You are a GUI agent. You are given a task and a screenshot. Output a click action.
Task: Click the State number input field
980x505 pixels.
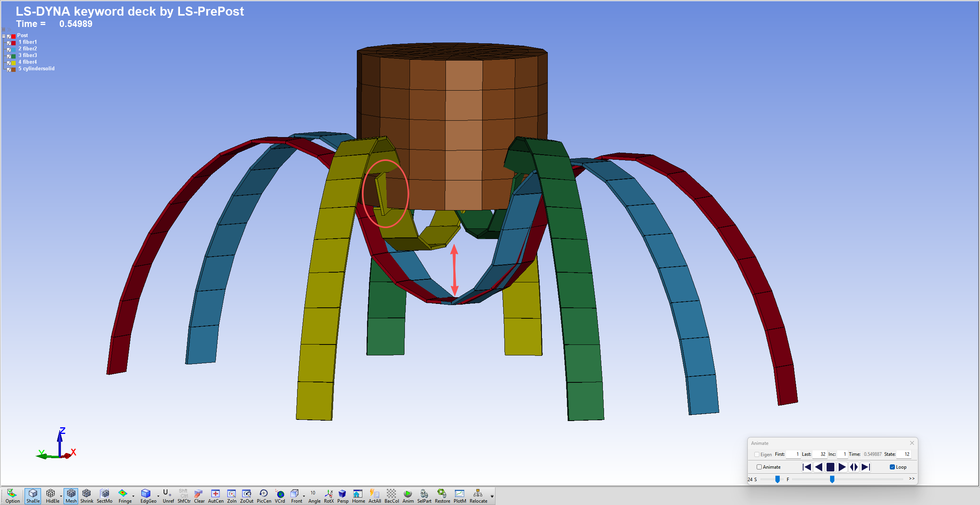pyautogui.click(x=904, y=454)
